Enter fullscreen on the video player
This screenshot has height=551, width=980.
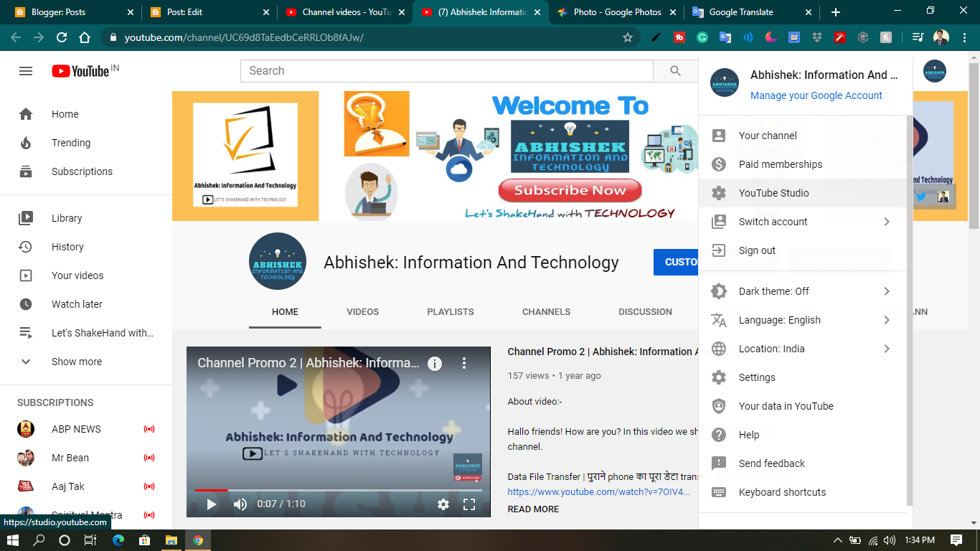[x=469, y=504]
